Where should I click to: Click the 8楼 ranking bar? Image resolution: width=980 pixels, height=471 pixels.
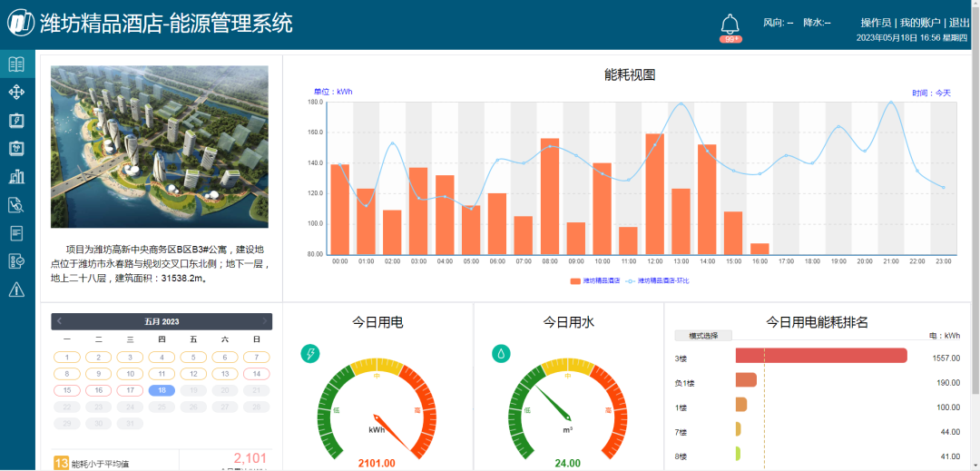(738, 454)
